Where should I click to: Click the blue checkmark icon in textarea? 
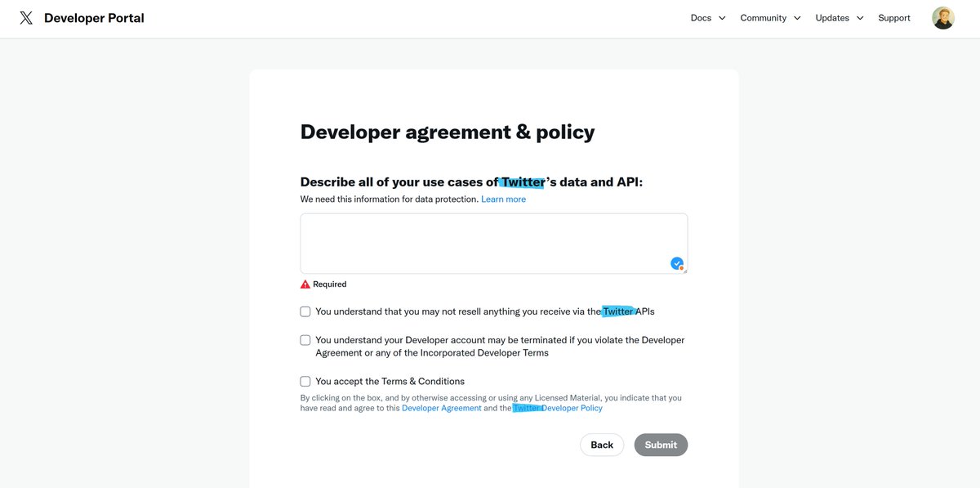[677, 263]
